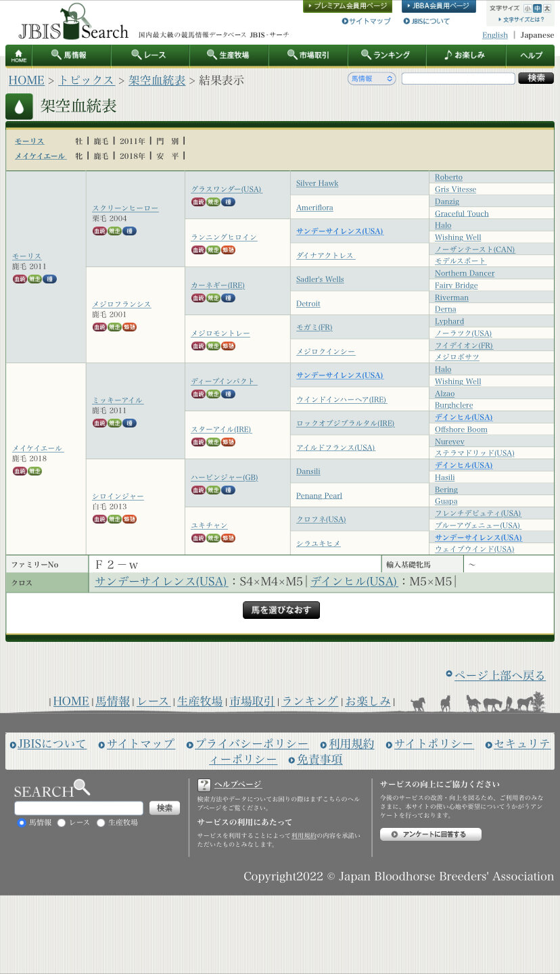
Task: Open the 馬情報 search category dropdown
Action: point(372,78)
